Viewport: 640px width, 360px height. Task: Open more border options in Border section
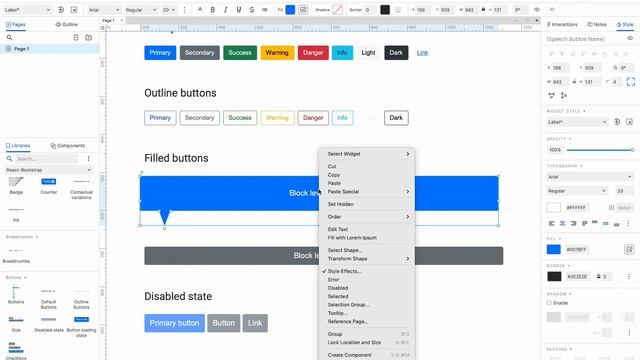pyautogui.click(x=629, y=276)
